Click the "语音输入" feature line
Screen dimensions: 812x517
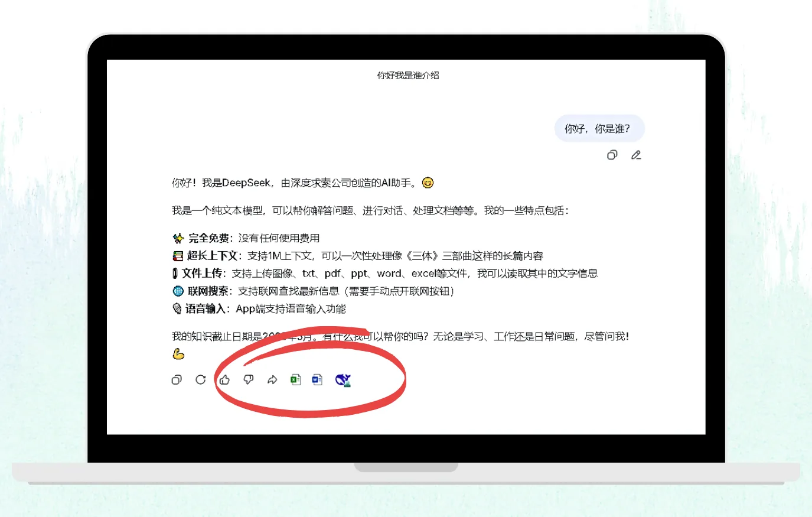(x=259, y=309)
